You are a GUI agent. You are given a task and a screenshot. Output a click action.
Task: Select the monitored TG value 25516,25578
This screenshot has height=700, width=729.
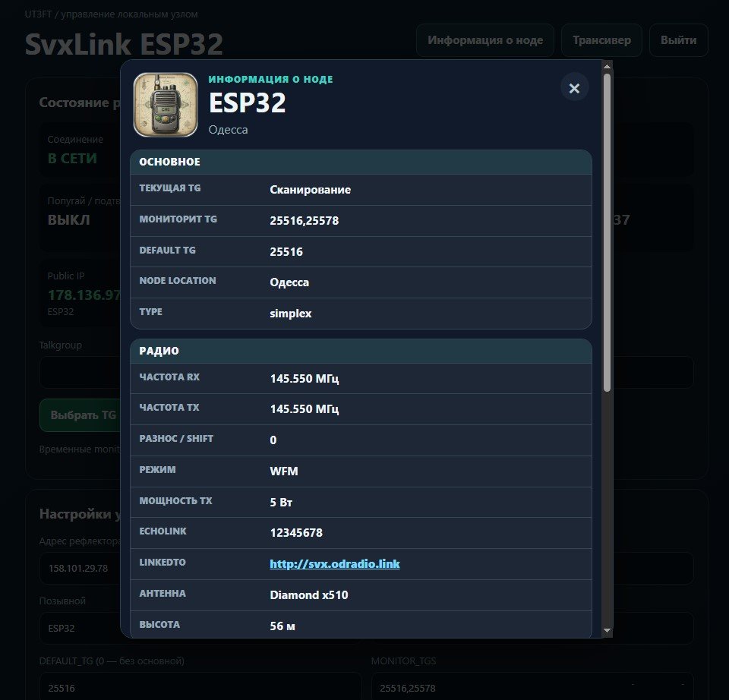click(304, 221)
